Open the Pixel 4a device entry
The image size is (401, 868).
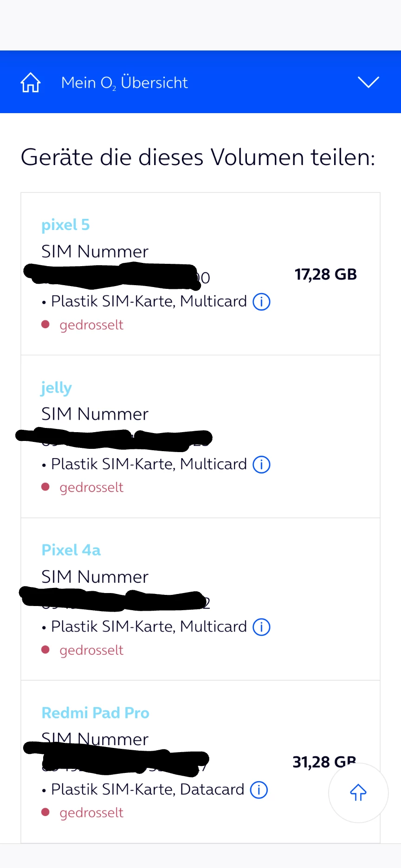71,550
